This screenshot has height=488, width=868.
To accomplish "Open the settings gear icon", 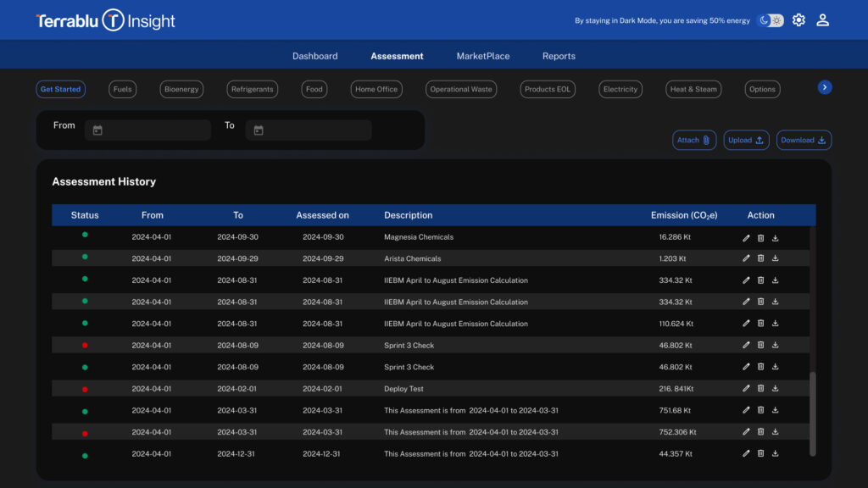I will click(798, 20).
